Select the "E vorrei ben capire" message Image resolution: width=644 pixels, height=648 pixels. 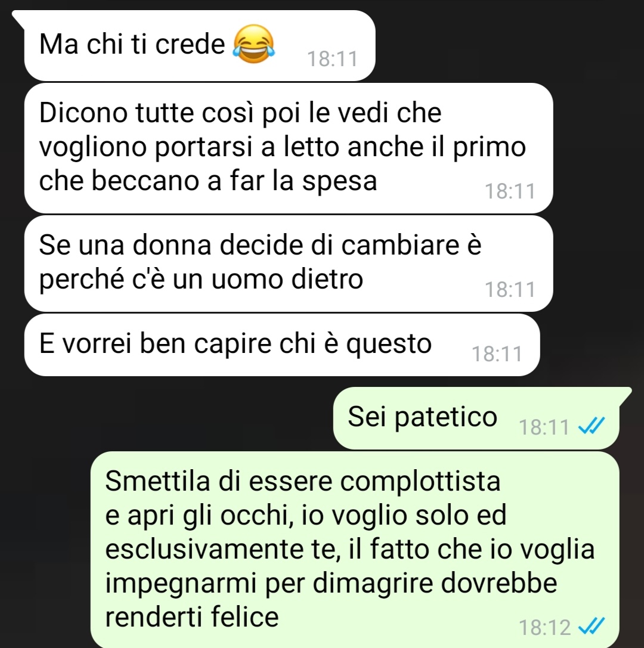[282, 345]
